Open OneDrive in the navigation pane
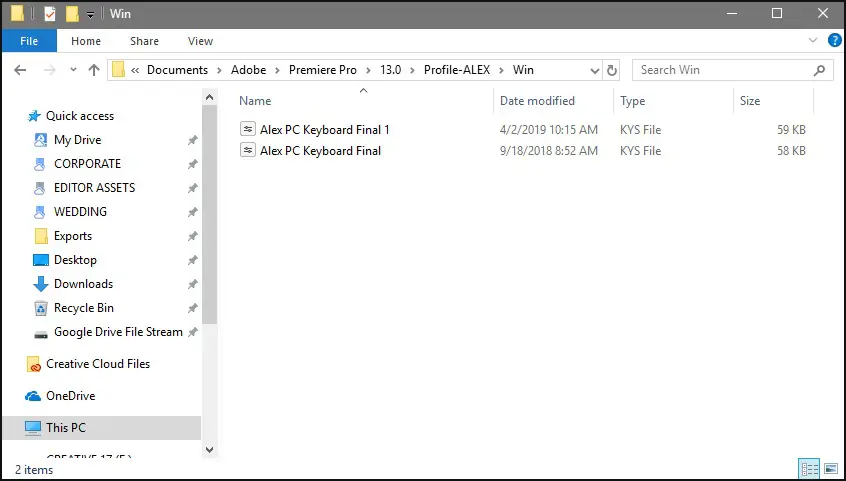Viewport: 846px width, 481px height. coord(70,396)
